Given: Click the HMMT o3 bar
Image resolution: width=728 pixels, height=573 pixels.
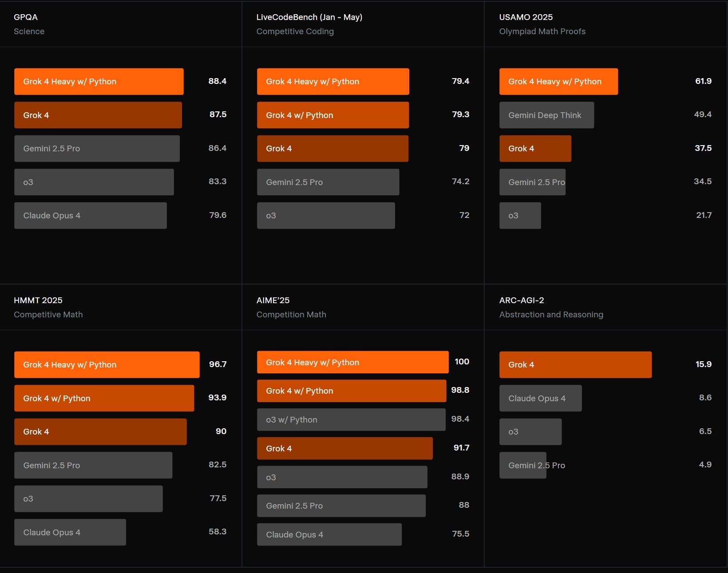Looking at the screenshot, I should click(x=88, y=499).
